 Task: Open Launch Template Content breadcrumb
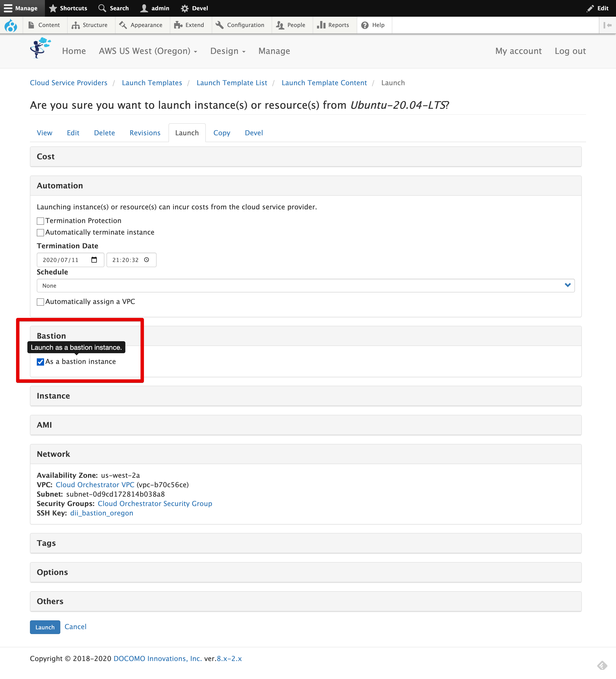point(324,83)
